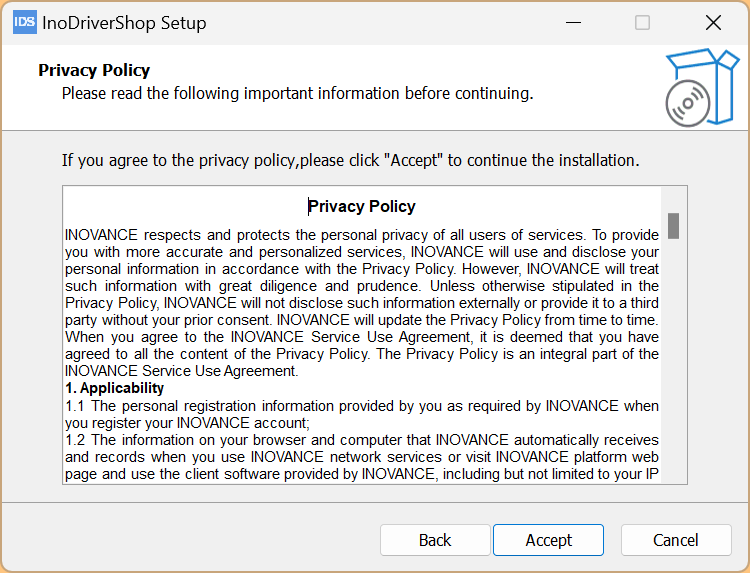Click scrollbar track below the thumb

(673, 359)
